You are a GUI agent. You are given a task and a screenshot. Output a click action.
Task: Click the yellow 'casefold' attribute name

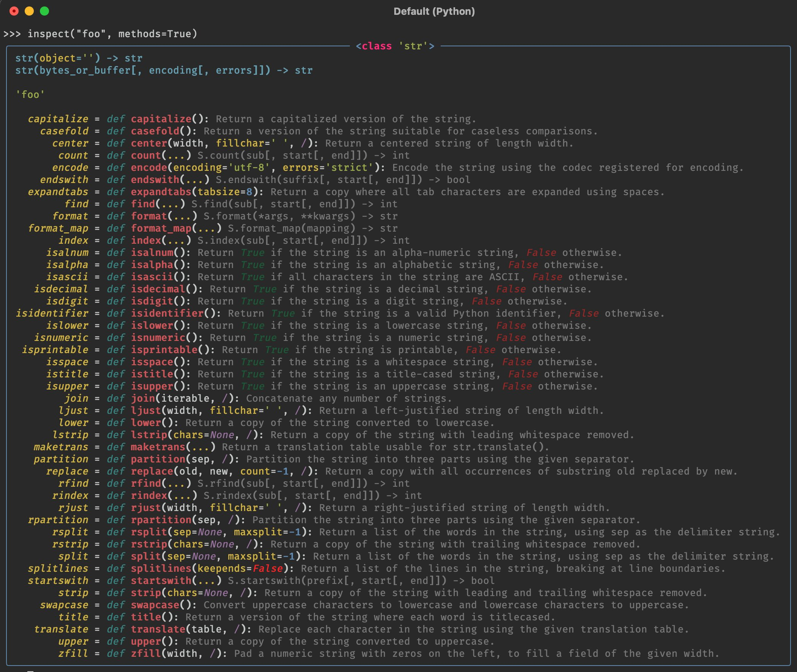point(64,131)
